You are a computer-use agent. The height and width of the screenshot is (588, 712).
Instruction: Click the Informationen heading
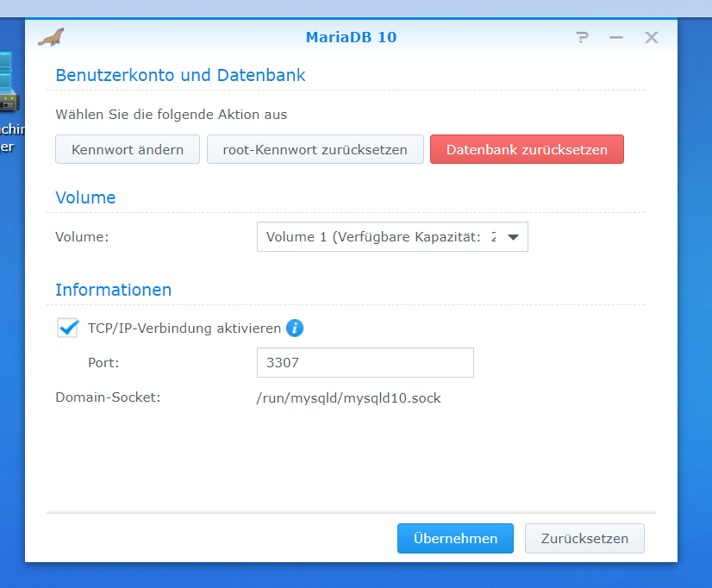114,290
